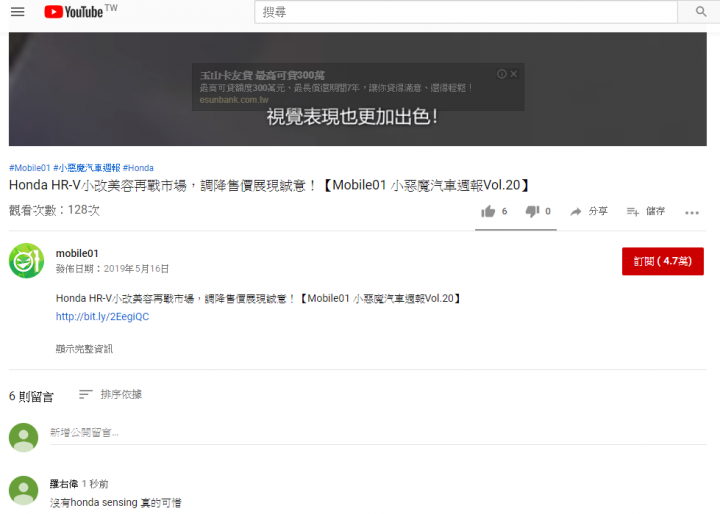The image size is (720, 514).
Task: Focus the 搜尋 search field
Action: [466, 12]
